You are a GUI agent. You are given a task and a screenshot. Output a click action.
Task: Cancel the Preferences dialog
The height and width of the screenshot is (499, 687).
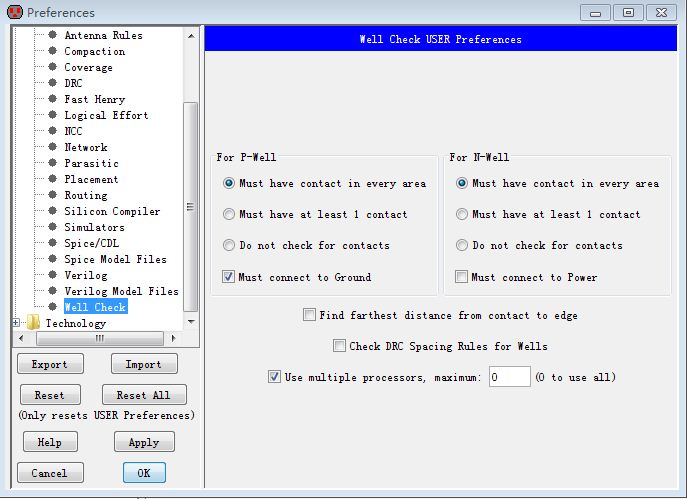pos(50,473)
